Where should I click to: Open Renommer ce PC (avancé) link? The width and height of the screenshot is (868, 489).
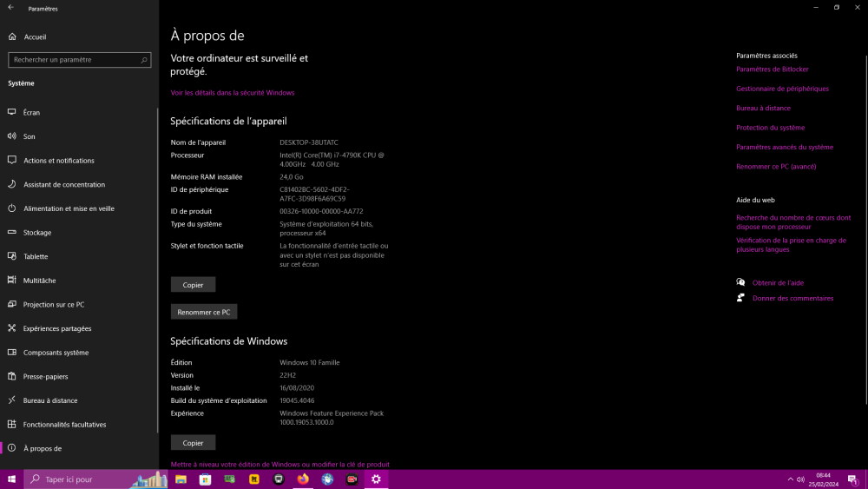click(x=776, y=166)
